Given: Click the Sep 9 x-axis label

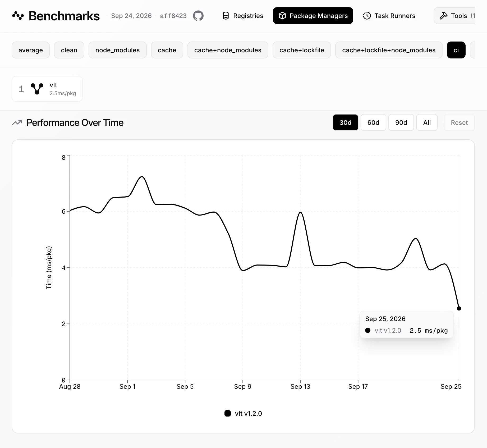Looking at the screenshot, I should [x=243, y=386].
